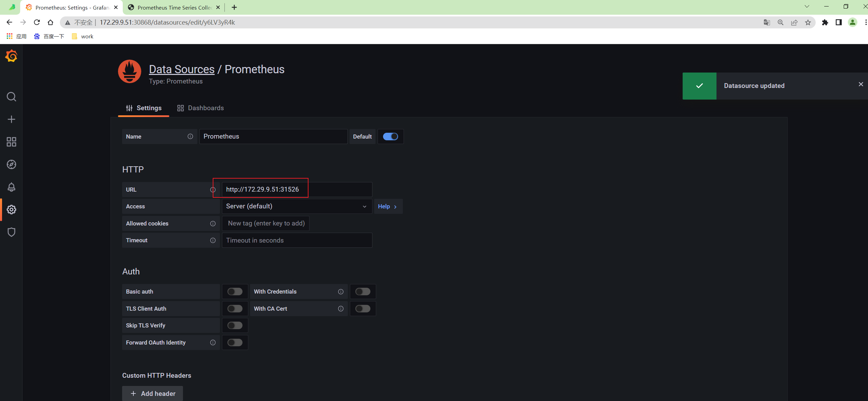Click the HTTP URL input field
The image size is (868, 401).
[x=297, y=190]
